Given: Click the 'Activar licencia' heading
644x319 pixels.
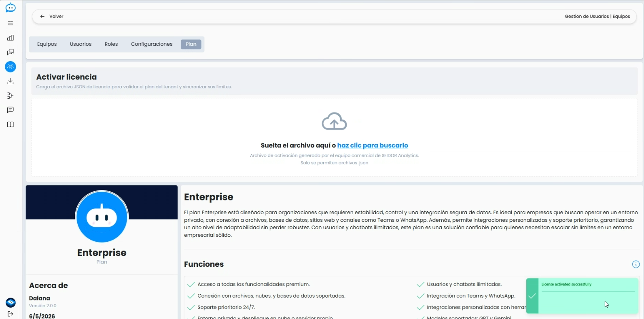Looking at the screenshot, I should click(x=66, y=77).
